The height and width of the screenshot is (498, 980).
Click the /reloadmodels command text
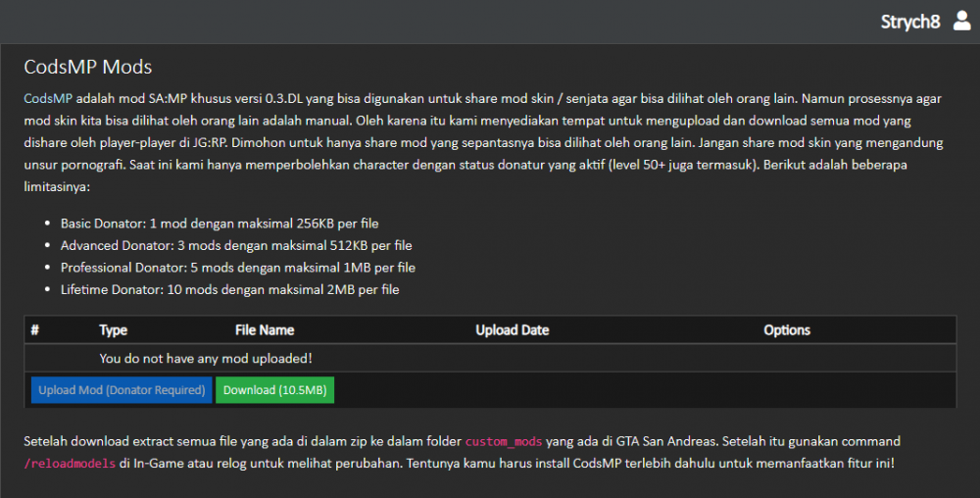70,464
